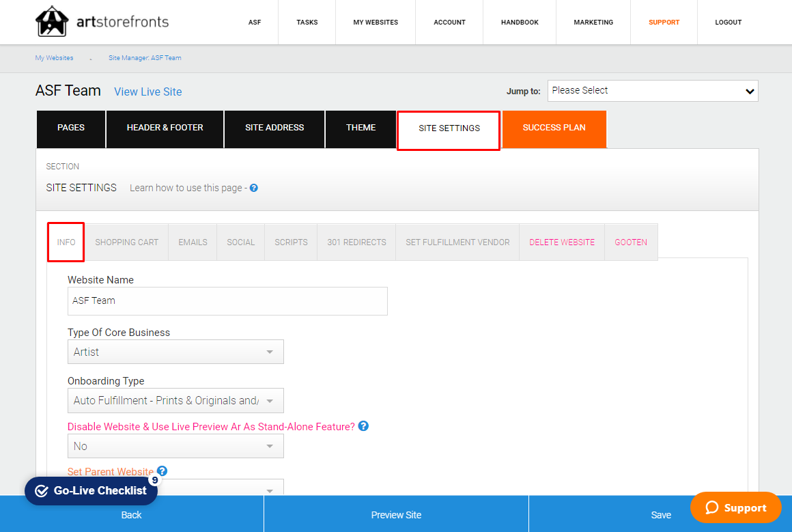Image resolution: width=792 pixels, height=532 pixels.
Task: Click the Website Name input field
Action: coord(227,300)
